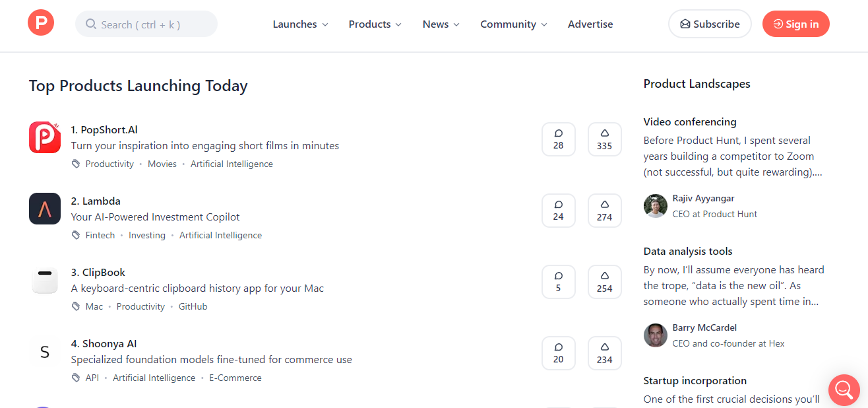Click the Productivity tag under ClipBook
The width and height of the screenshot is (868, 408).
click(x=140, y=306)
